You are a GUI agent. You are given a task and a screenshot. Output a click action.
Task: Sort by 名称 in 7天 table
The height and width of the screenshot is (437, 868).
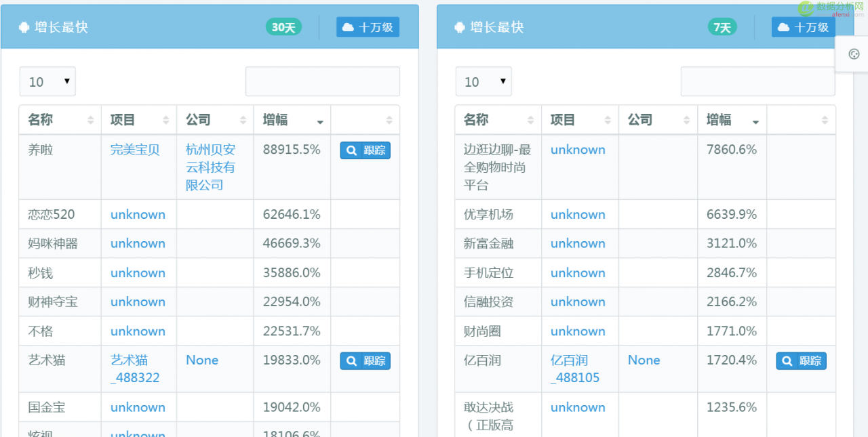498,120
